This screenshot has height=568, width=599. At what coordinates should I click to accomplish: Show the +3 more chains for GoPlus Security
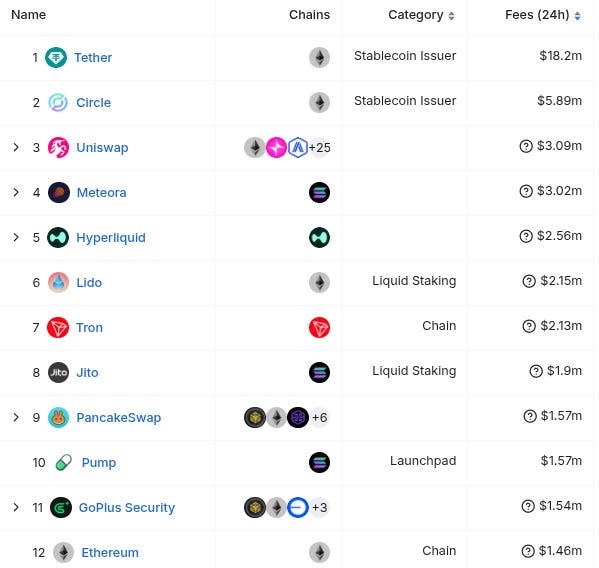pyautogui.click(x=319, y=508)
